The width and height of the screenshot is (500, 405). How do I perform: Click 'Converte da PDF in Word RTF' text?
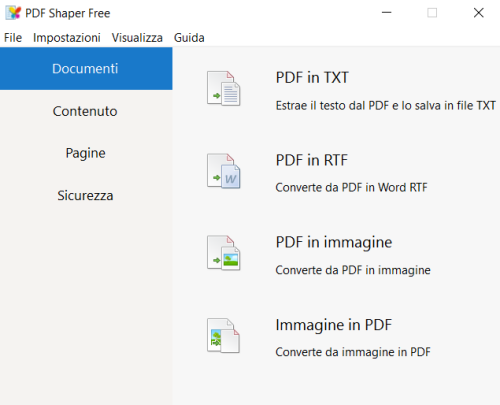tap(351, 187)
